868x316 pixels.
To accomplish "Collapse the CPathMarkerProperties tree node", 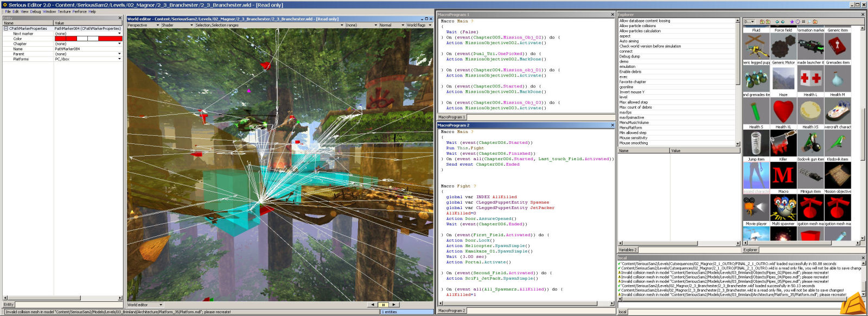I will point(6,28).
